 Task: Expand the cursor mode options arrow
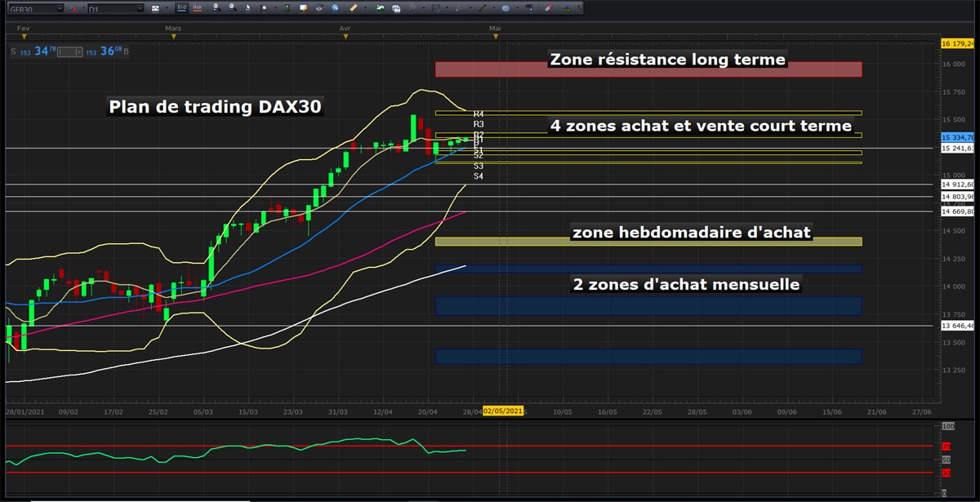pyautogui.click(x=274, y=8)
